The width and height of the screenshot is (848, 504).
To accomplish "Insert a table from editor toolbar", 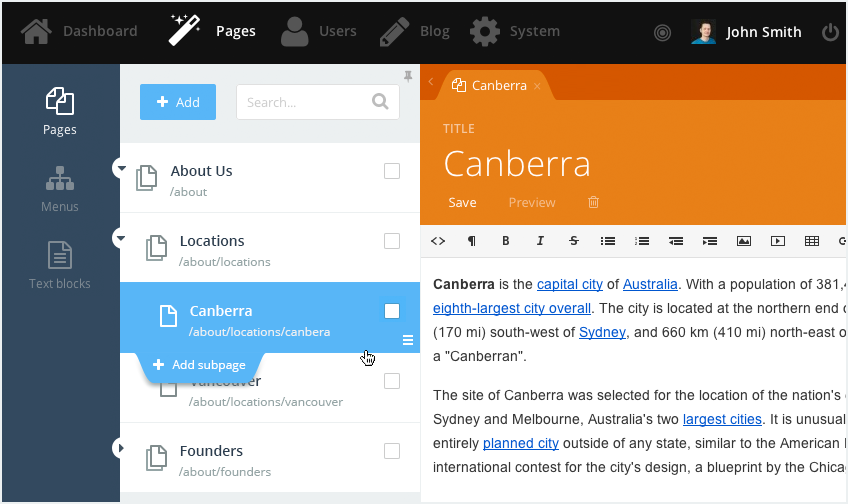I will [811, 241].
